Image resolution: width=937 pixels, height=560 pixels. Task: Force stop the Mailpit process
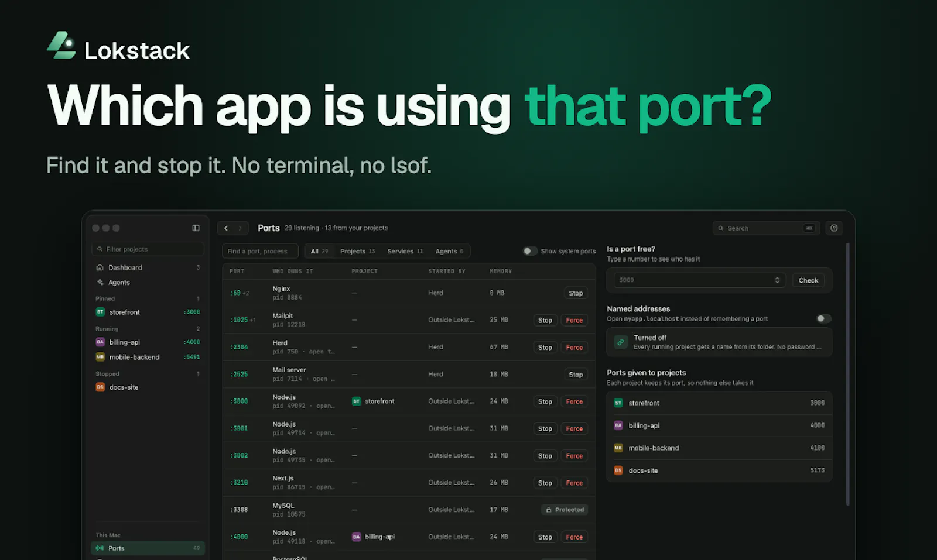coord(574,320)
